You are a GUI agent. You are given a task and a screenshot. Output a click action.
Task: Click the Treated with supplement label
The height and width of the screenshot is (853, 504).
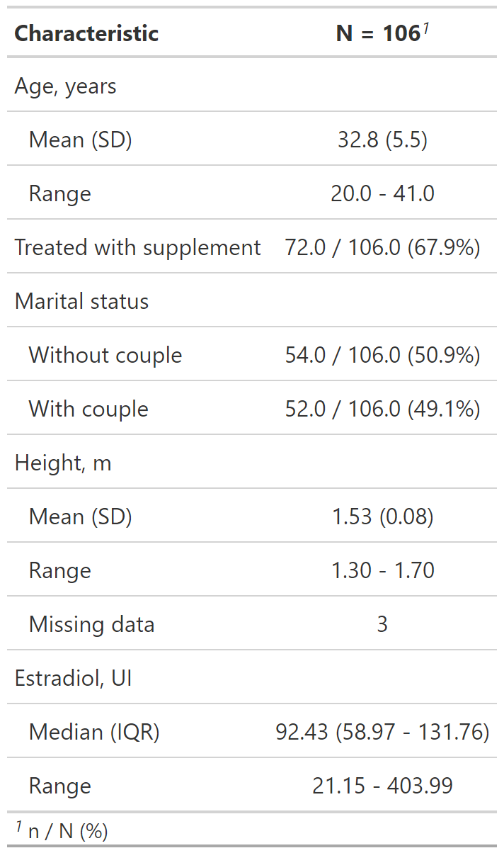[137, 248]
